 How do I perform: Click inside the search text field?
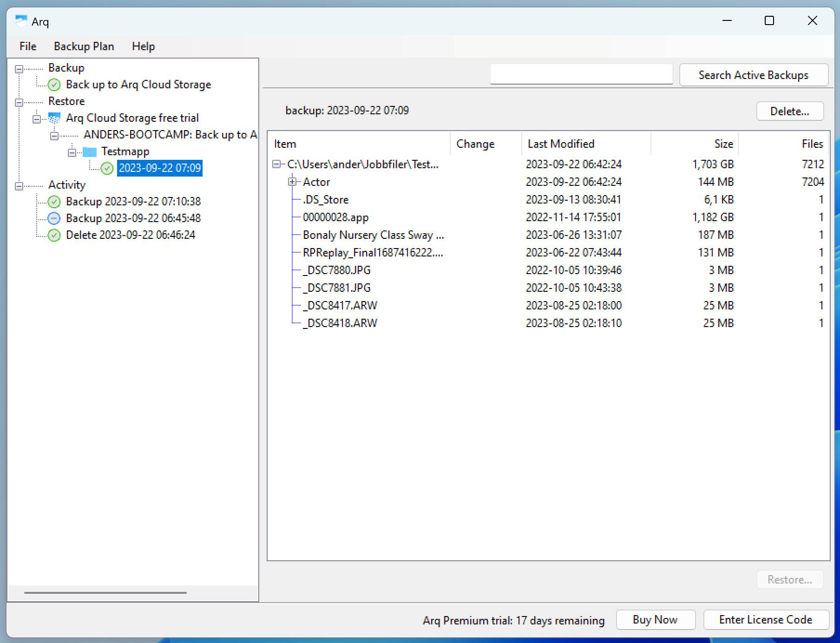[x=581, y=74]
